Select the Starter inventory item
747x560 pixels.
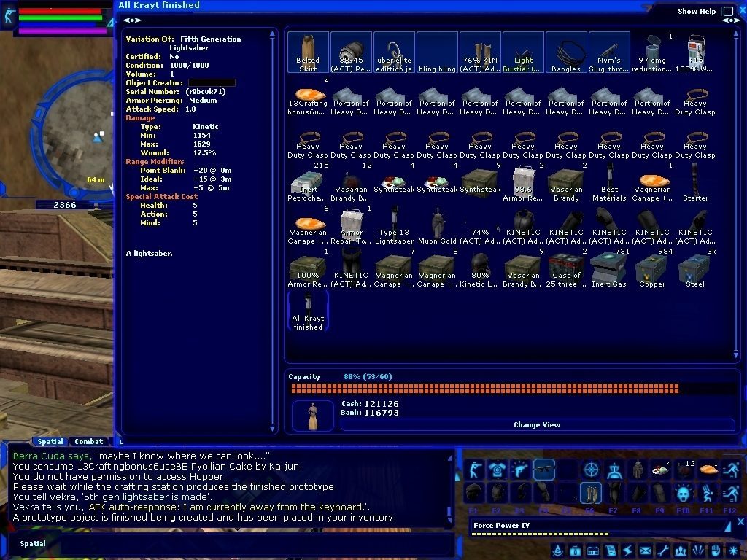[695, 183]
